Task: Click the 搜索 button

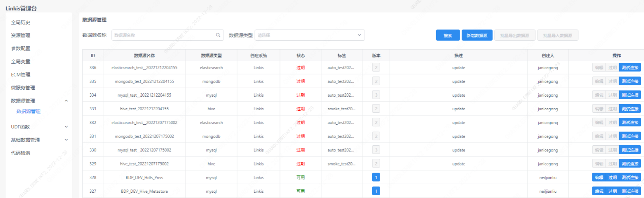Action: pyautogui.click(x=448, y=35)
